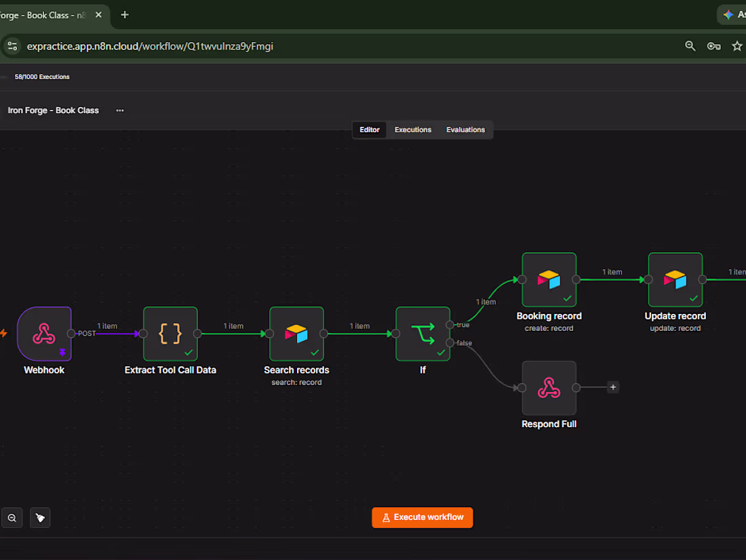Screen dimensions: 746x560
Task: Open the Respond Full webhook node
Action: pos(549,388)
